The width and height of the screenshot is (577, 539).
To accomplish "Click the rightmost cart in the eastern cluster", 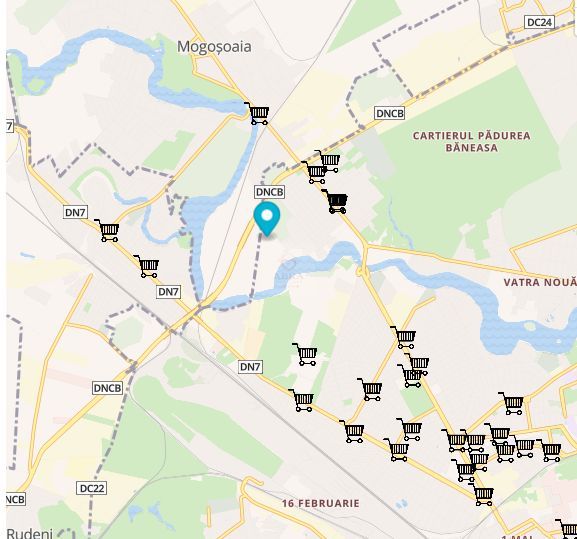I will click(x=549, y=450).
